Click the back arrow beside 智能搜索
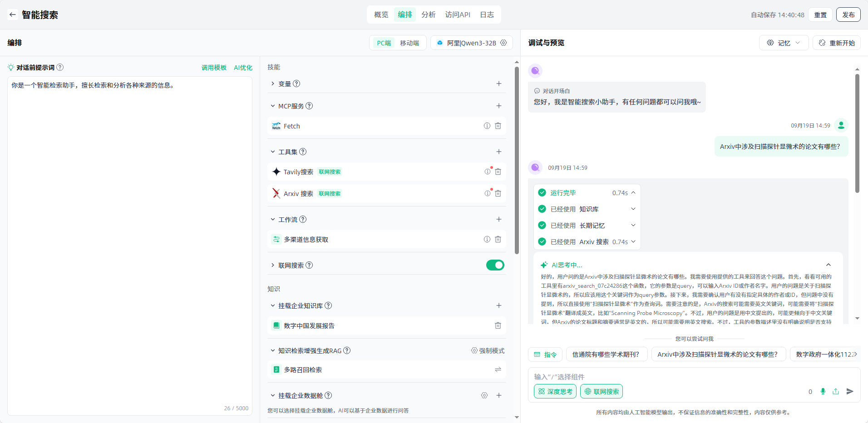868x423 pixels. 12,15
